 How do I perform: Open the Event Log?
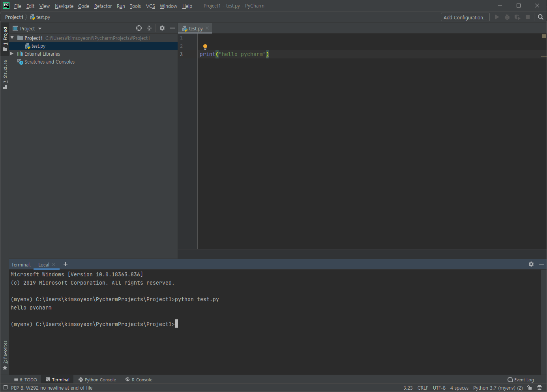click(x=521, y=379)
